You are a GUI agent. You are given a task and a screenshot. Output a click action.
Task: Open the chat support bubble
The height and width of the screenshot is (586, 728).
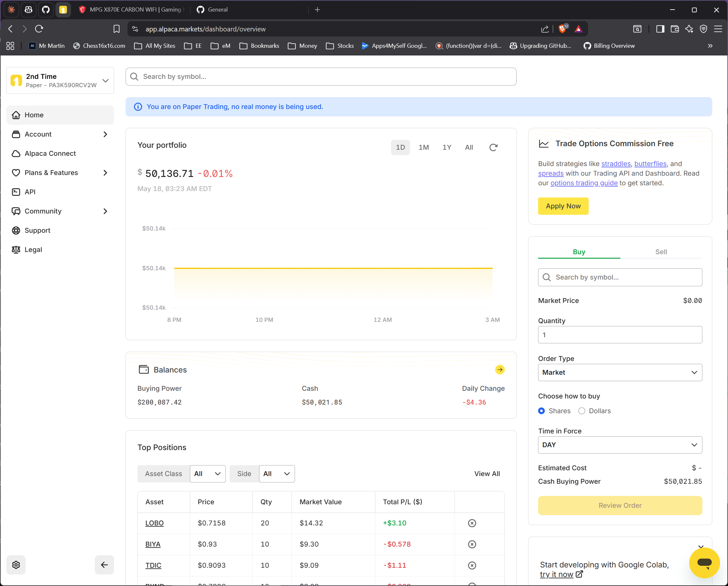click(x=704, y=563)
